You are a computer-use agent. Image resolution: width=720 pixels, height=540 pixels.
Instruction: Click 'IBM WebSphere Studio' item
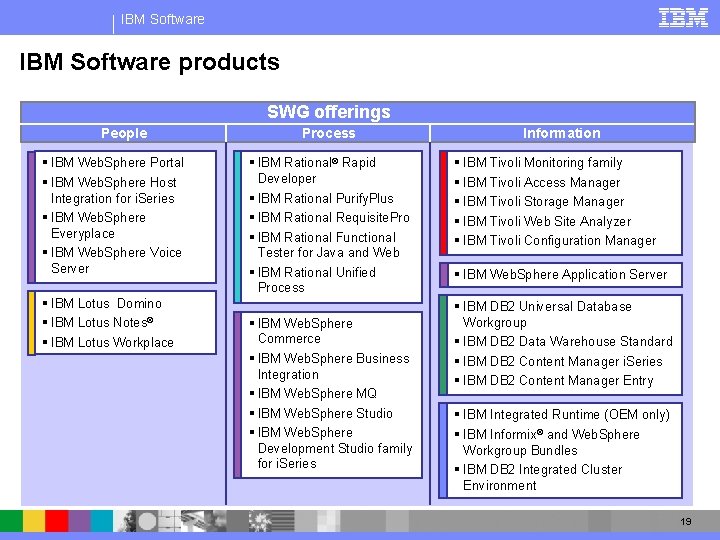tap(325, 413)
